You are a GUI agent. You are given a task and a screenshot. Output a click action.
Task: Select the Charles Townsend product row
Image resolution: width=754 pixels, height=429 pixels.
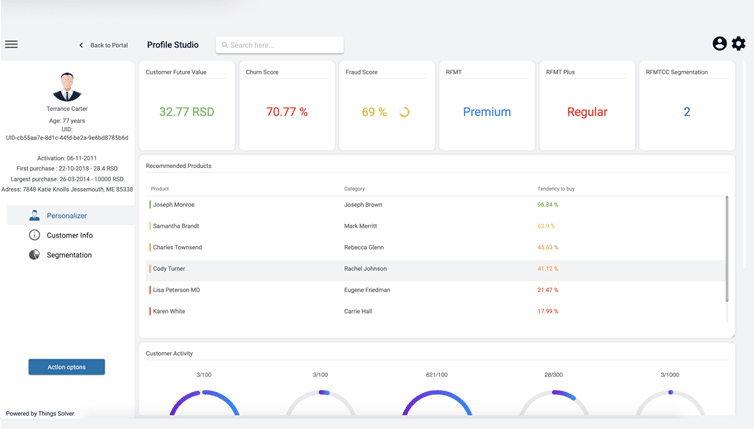click(x=436, y=247)
